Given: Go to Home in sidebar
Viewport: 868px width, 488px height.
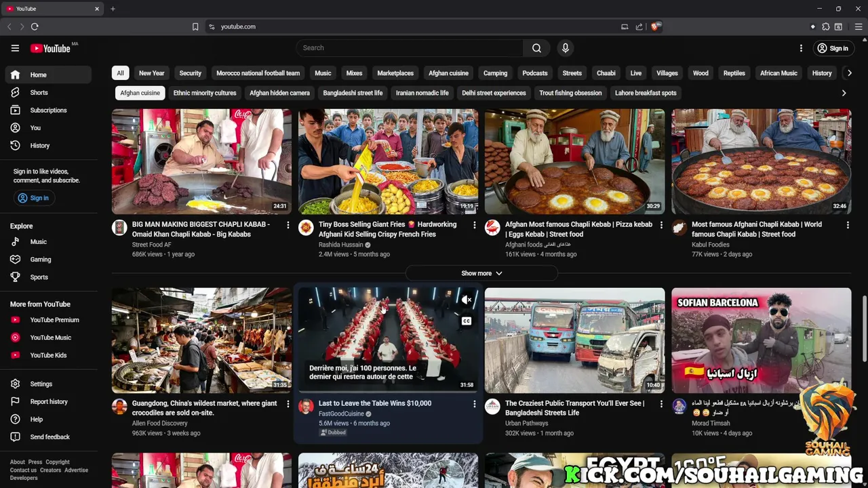Looking at the screenshot, I should tap(48, 75).
